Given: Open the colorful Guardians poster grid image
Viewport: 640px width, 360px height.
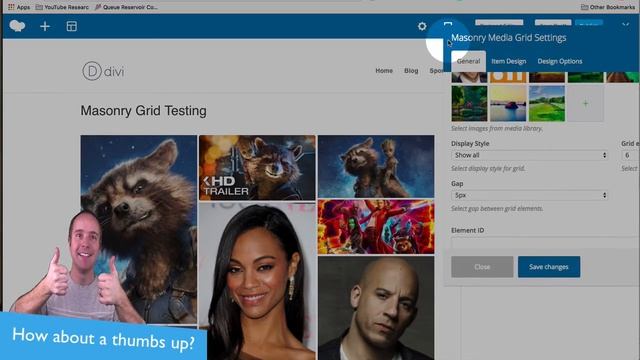Looking at the screenshot, I should click(376, 227).
